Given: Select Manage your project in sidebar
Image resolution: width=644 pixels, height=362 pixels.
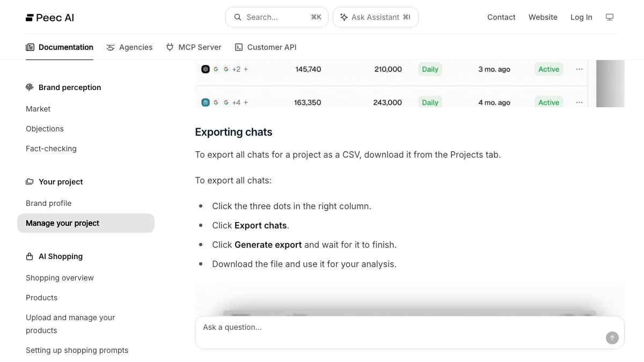Looking at the screenshot, I should [86, 223].
